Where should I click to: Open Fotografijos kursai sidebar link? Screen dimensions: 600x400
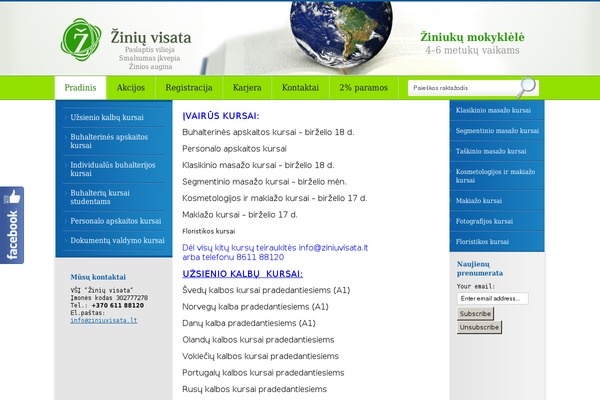click(484, 221)
